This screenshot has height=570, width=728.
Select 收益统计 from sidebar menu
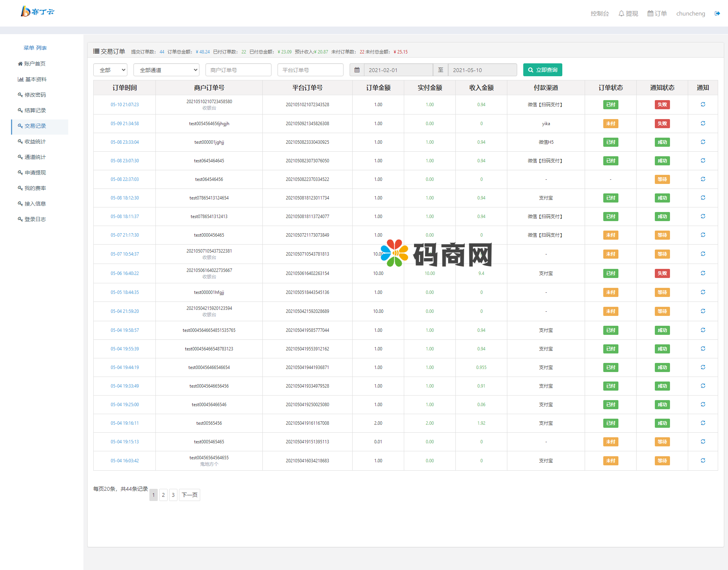pos(35,141)
